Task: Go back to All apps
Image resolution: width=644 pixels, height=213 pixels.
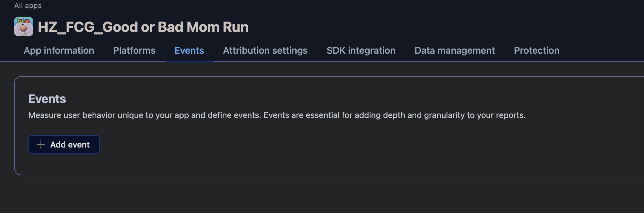Action: pyautogui.click(x=28, y=6)
